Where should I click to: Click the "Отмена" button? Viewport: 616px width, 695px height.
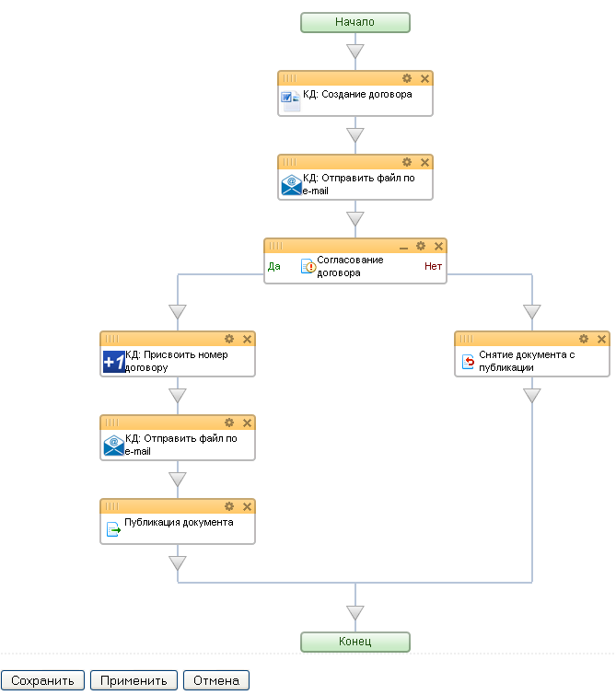click(216, 681)
